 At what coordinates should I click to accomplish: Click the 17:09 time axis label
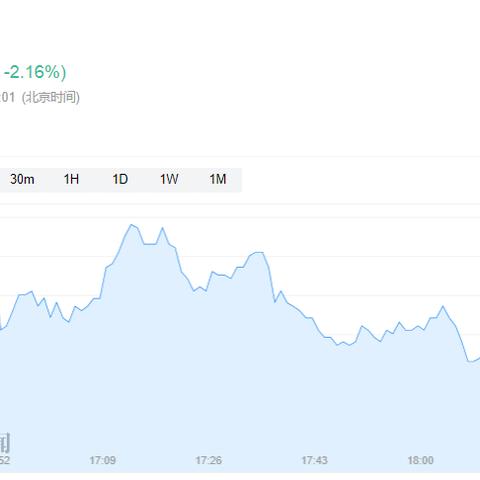click(102, 460)
